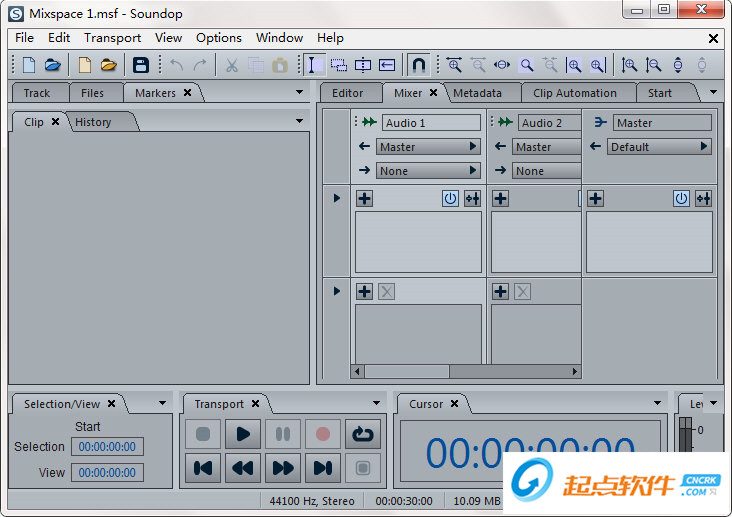
Task: Toggle effects power on Audio 1
Action: click(450, 198)
